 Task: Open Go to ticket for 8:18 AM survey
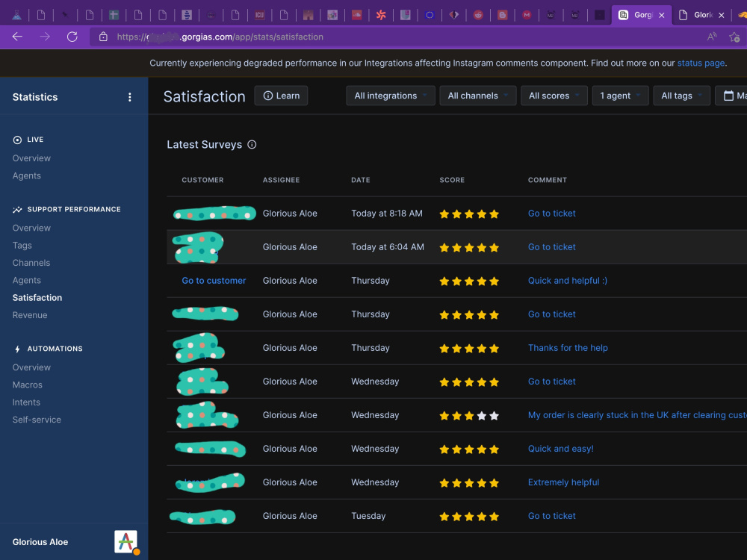552,214
